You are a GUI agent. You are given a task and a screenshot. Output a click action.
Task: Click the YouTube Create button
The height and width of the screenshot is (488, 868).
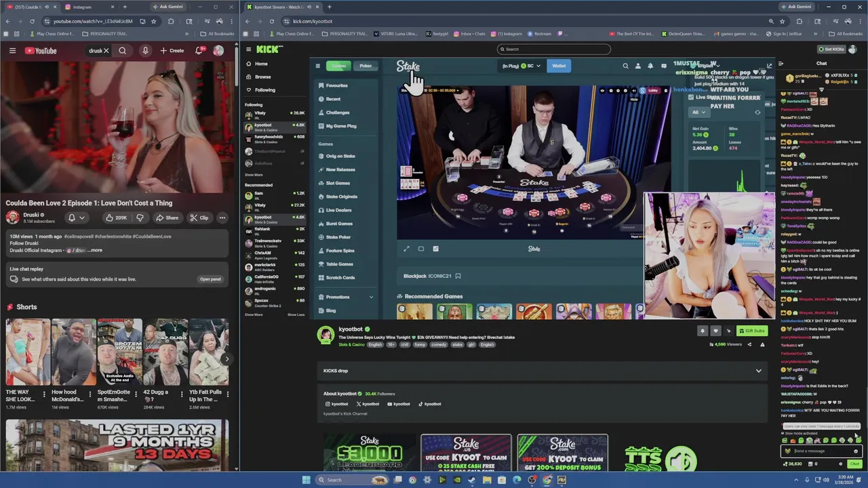pyautogui.click(x=172, y=51)
